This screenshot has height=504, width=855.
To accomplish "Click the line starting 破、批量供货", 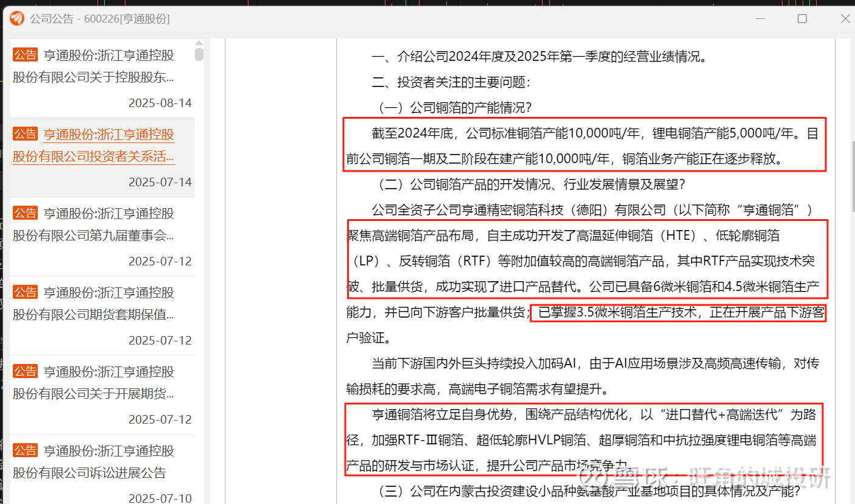I will coord(582,287).
